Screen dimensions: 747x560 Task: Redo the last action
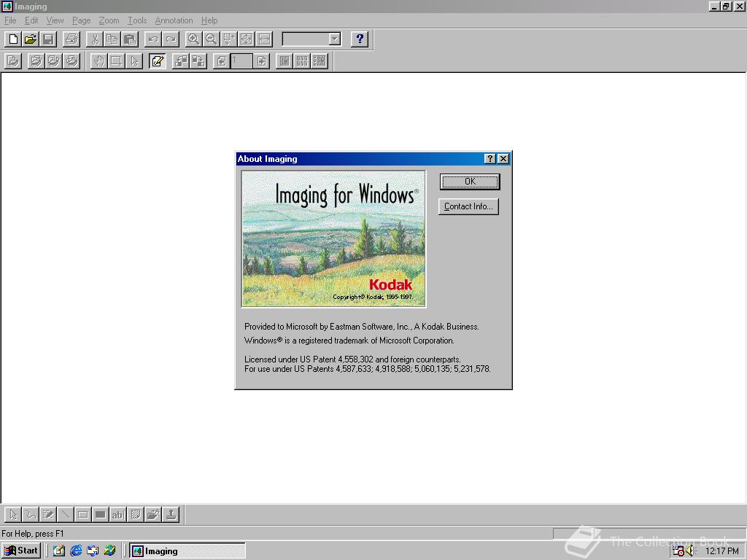pyautogui.click(x=171, y=39)
